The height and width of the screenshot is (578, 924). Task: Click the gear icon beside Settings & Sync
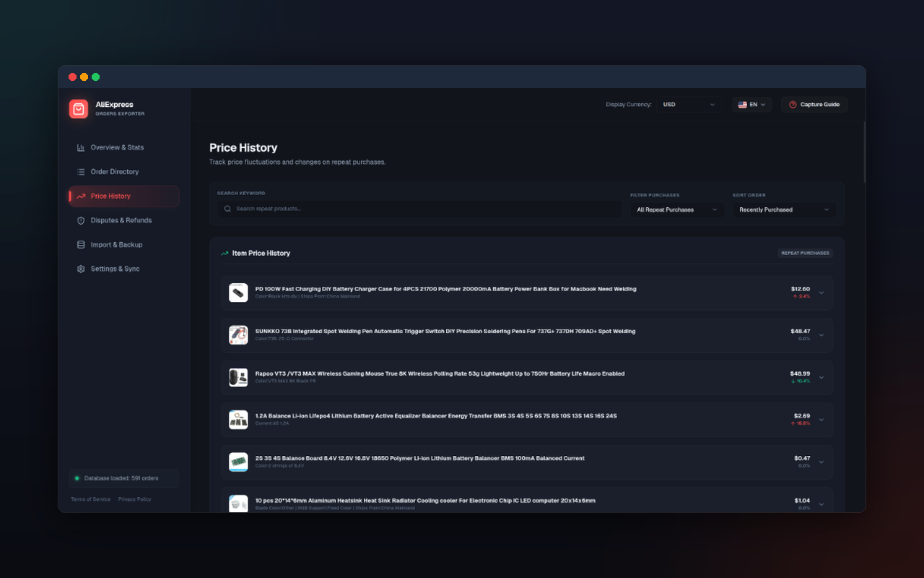(81, 269)
